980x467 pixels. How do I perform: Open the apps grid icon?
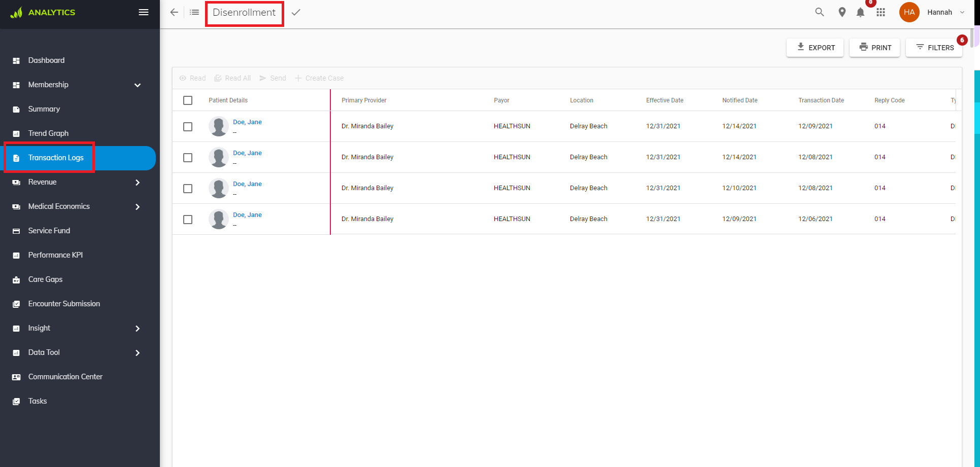point(881,12)
